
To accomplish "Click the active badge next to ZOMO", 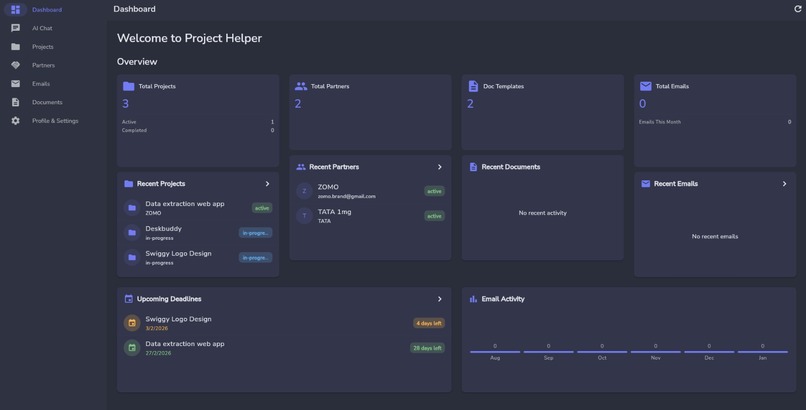I will tap(434, 191).
